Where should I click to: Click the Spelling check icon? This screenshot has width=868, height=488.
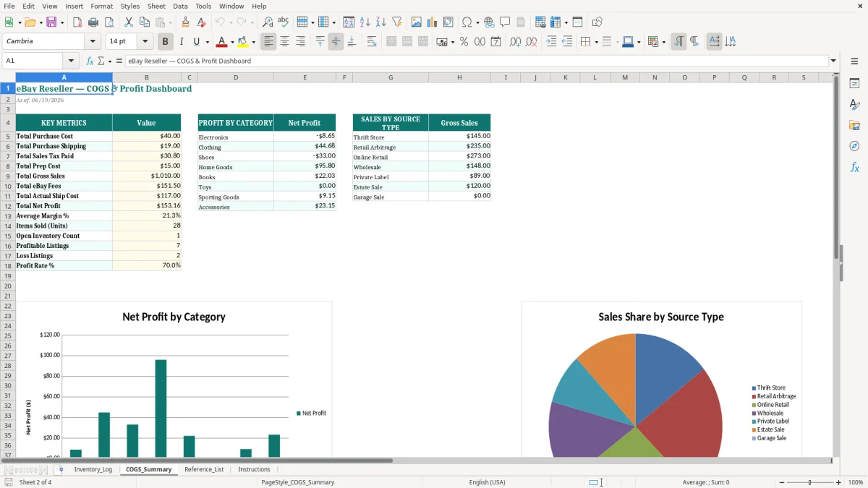284,22
